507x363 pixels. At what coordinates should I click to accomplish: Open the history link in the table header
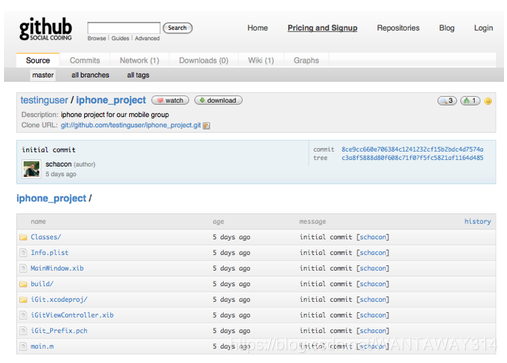(478, 221)
